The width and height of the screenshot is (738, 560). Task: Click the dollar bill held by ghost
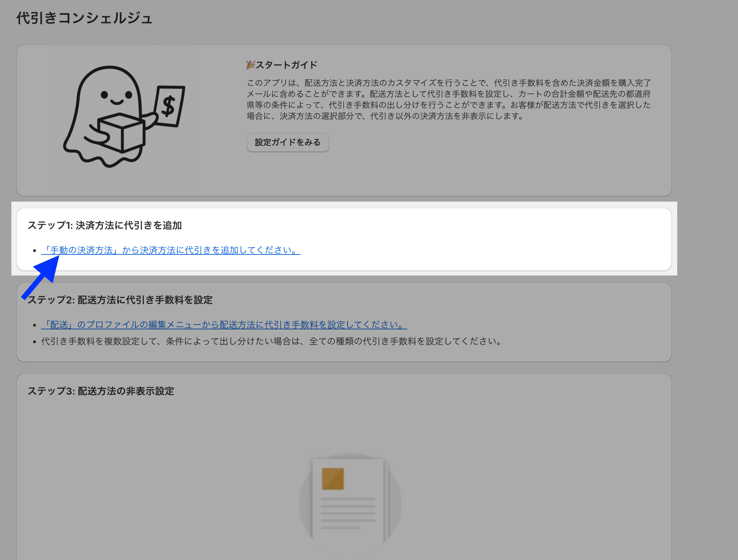169,106
